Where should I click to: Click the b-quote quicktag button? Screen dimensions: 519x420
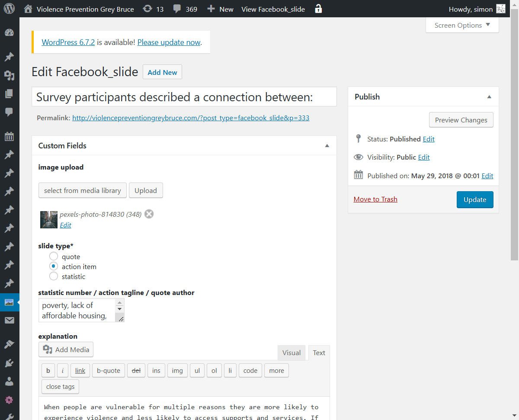pyautogui.click(x=109, y=370)
